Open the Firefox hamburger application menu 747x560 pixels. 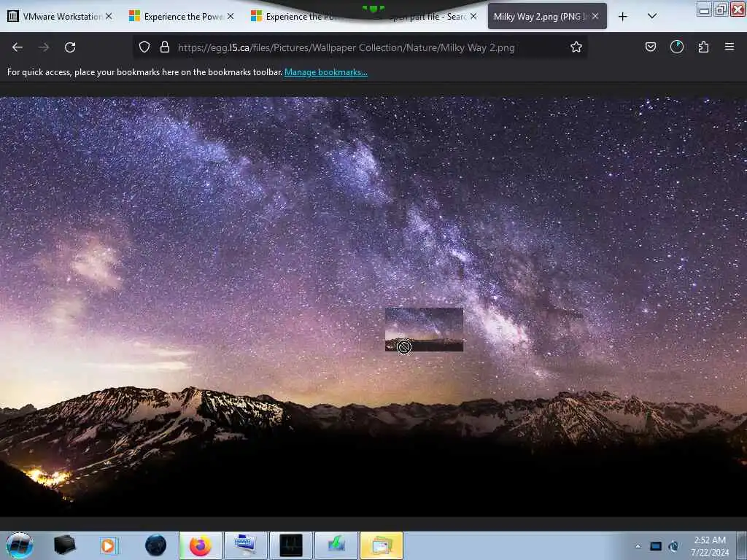coord(729,47)
